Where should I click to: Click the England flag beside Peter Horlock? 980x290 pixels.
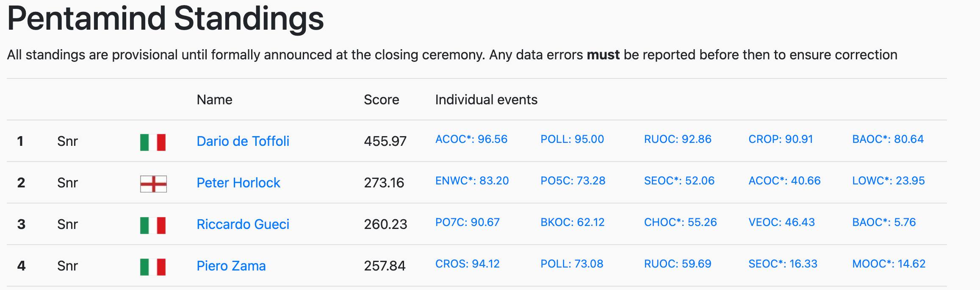pyautogui.click(x=153, y=184)
